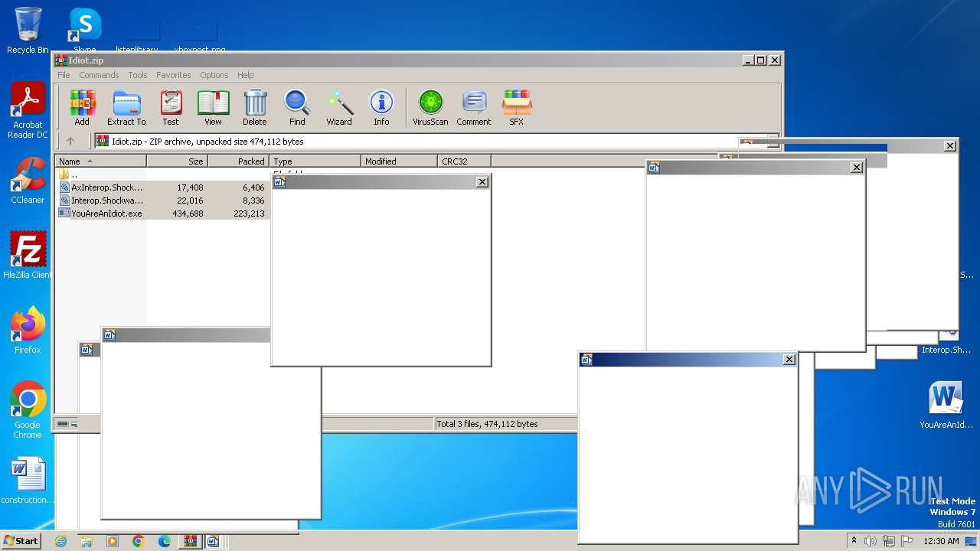
Task: Open Chrome from the taskbar
Action: pos(139,541)
